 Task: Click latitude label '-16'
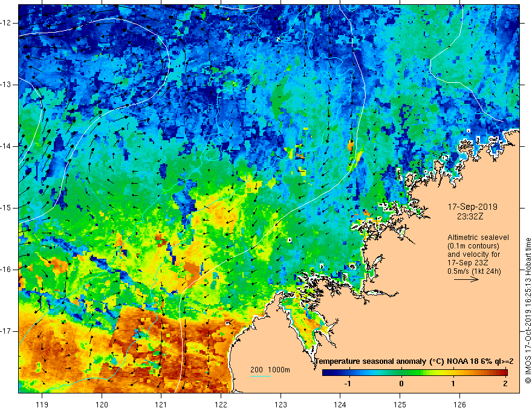point(7,270)
